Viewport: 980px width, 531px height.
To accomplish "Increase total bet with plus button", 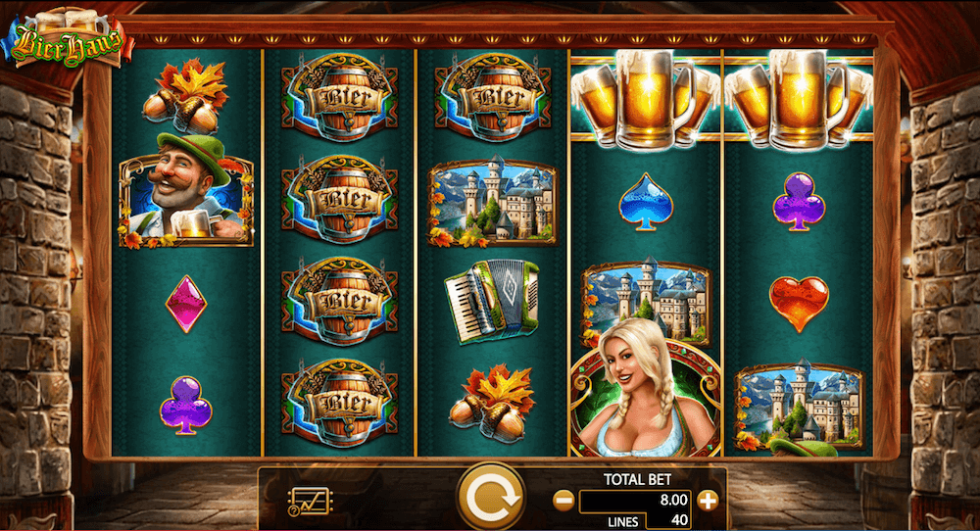I will [708, 501].
